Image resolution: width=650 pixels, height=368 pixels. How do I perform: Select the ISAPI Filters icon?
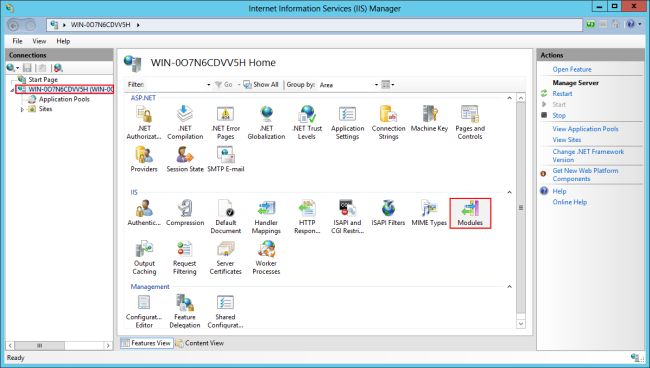tap(388, 213)
